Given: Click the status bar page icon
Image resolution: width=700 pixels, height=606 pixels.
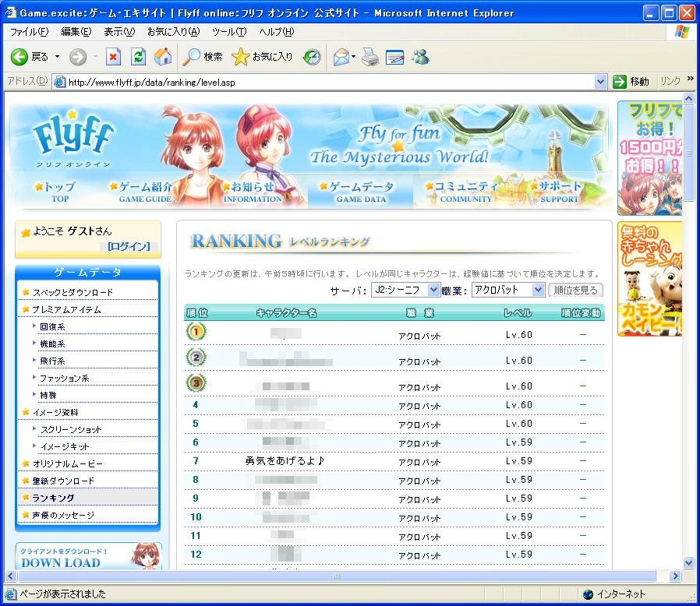Looking at the screenshot, I should (x=11, y=594).
